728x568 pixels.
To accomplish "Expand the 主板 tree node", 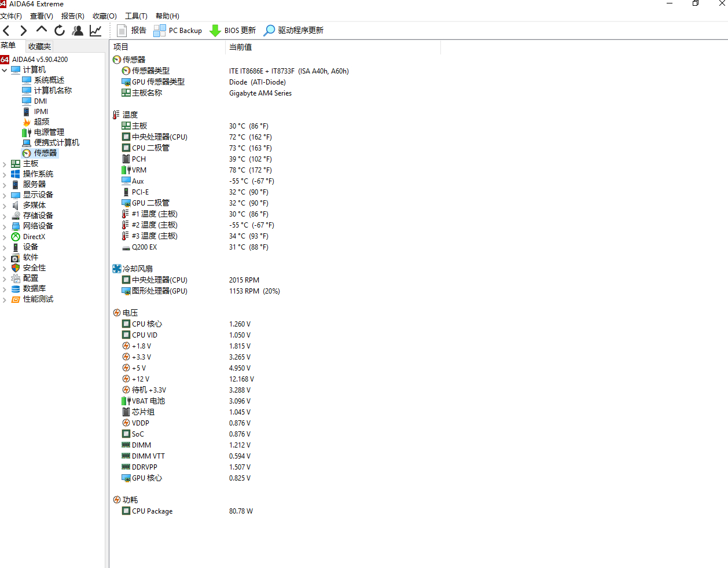I will point(5,164).
